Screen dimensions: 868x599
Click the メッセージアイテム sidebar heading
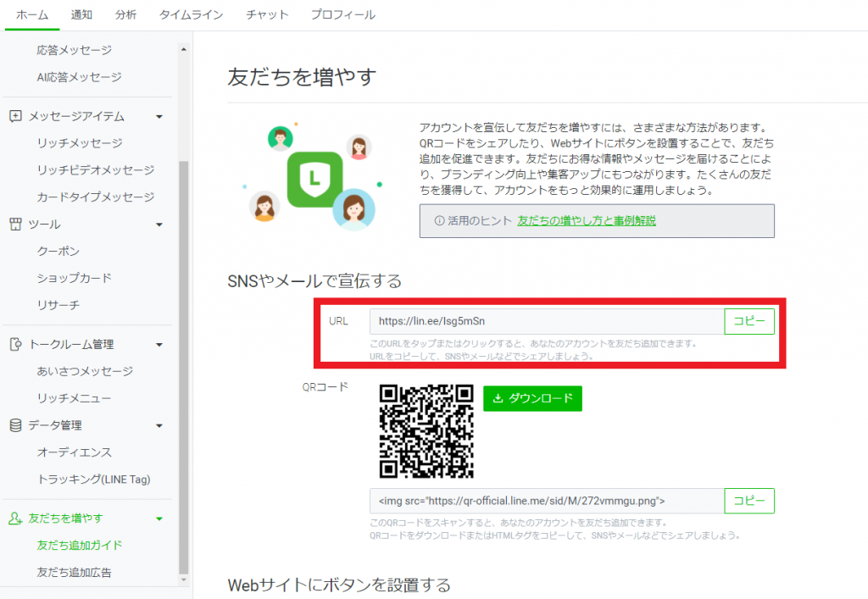click(76, 116)
